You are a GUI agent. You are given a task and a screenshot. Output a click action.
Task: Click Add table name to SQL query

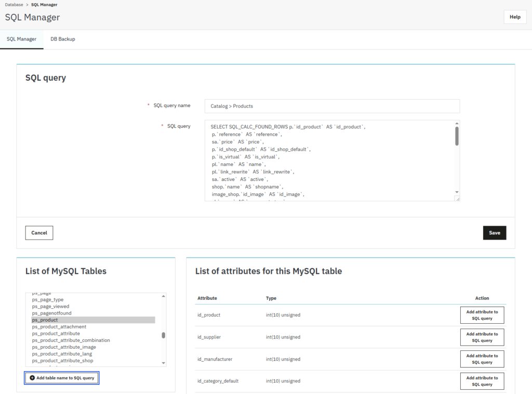pyautogui.click(x=61, y=378)
